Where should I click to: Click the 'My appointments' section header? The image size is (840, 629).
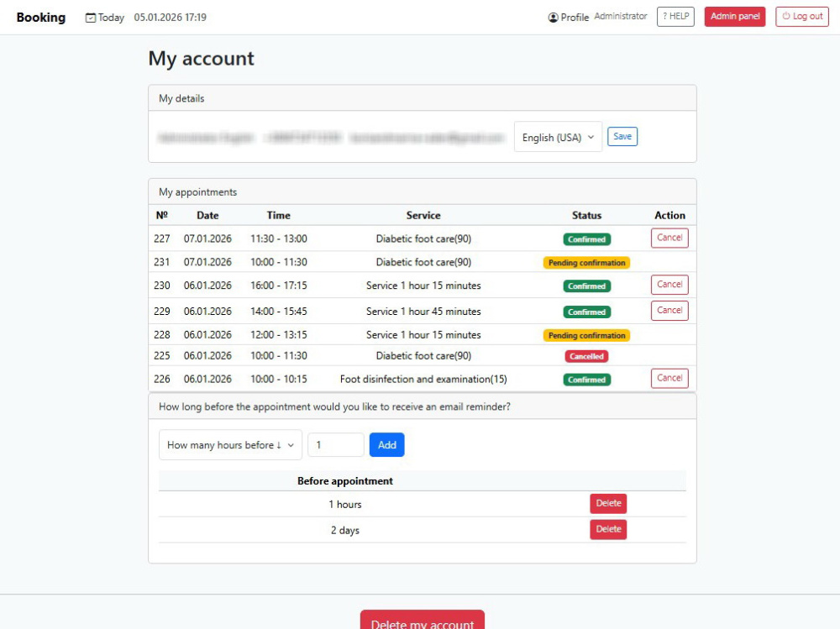tap(197, 191)
